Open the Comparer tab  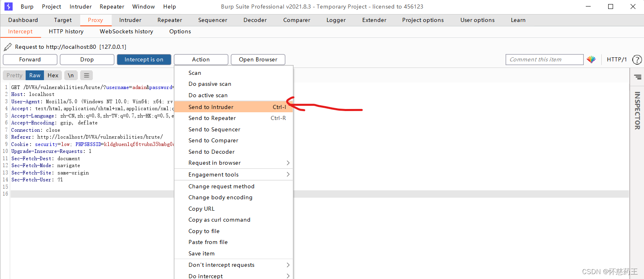[x=297, y=20]
